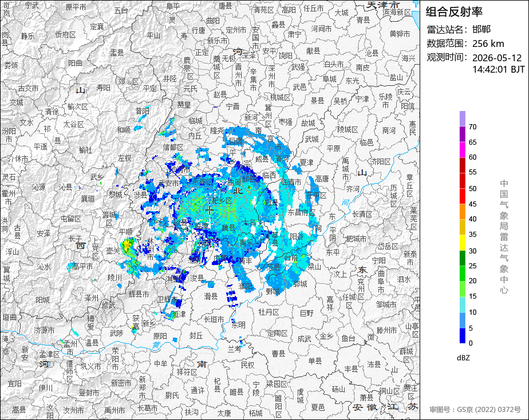Screen dimensions: 529x420
Task: Click the '忻府区' map label
Action: click(65, 34)
